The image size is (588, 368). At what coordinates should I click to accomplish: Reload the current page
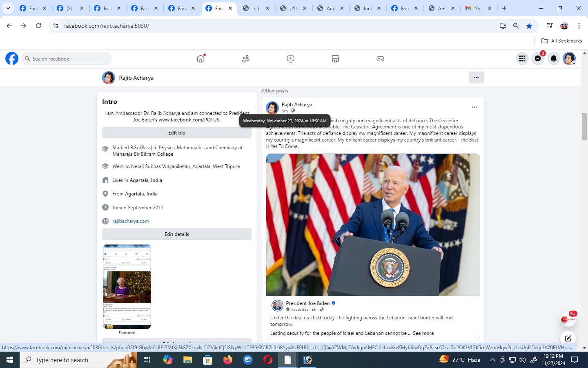[x=38, y=26]
